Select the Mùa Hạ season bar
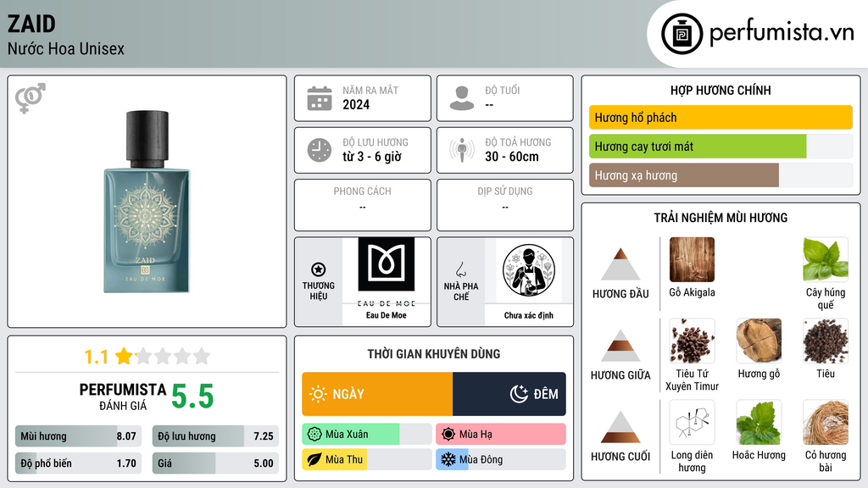The height and width of the screenshot is (488, 868). pos(501,435)
